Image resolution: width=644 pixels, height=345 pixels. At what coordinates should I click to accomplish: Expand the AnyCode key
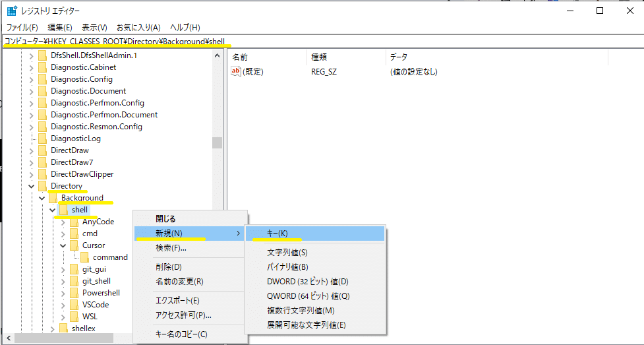[63, 222]
